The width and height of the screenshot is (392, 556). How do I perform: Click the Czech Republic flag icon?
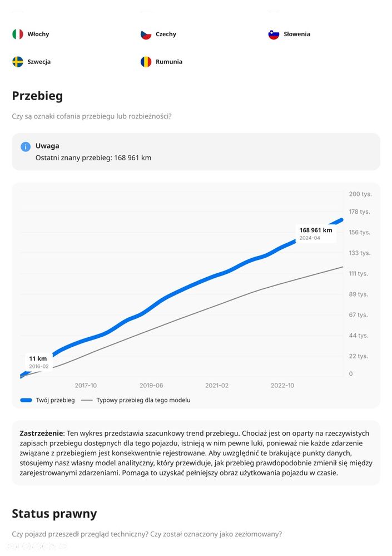146,34
